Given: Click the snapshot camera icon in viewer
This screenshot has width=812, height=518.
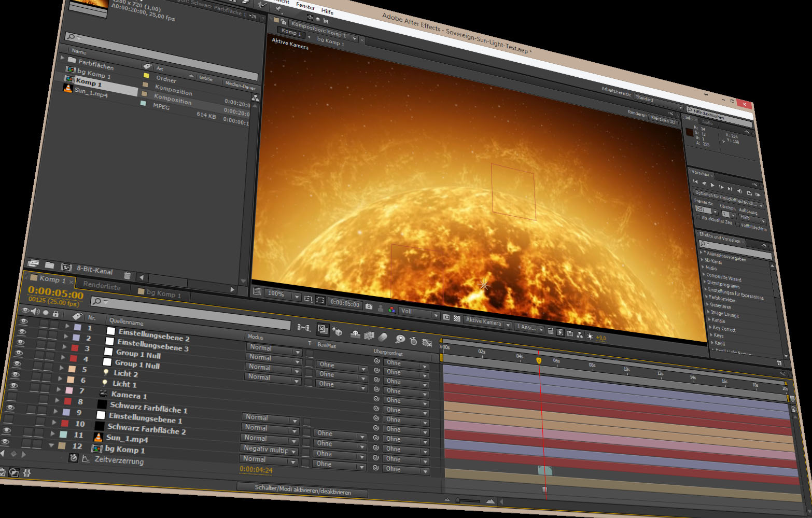Looking at the screenshot, I should 369,306.
